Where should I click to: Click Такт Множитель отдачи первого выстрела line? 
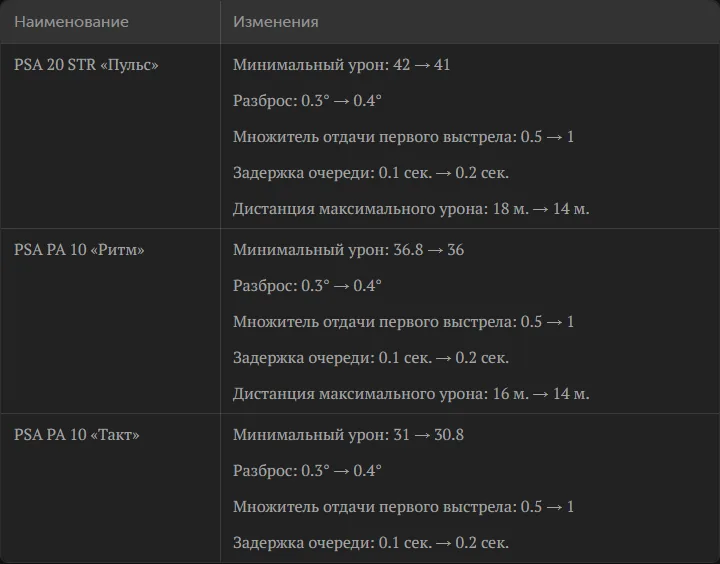pos(404,507)
